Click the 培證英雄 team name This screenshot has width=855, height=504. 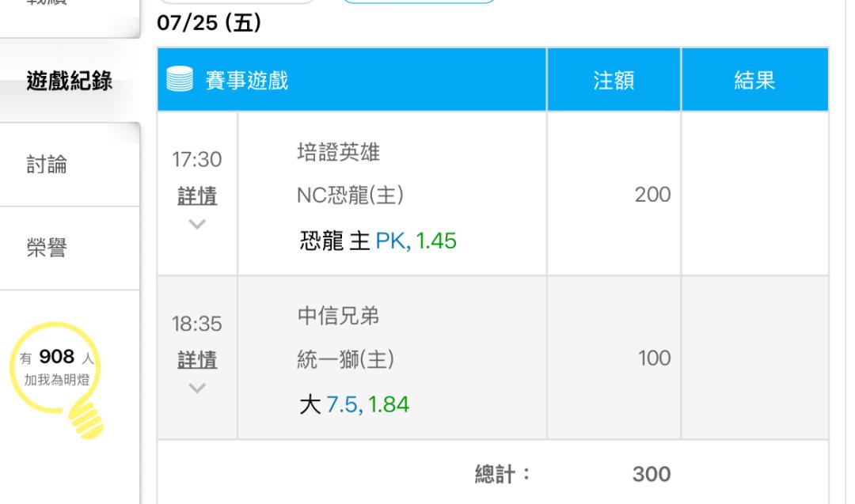[x=339, y=152]
